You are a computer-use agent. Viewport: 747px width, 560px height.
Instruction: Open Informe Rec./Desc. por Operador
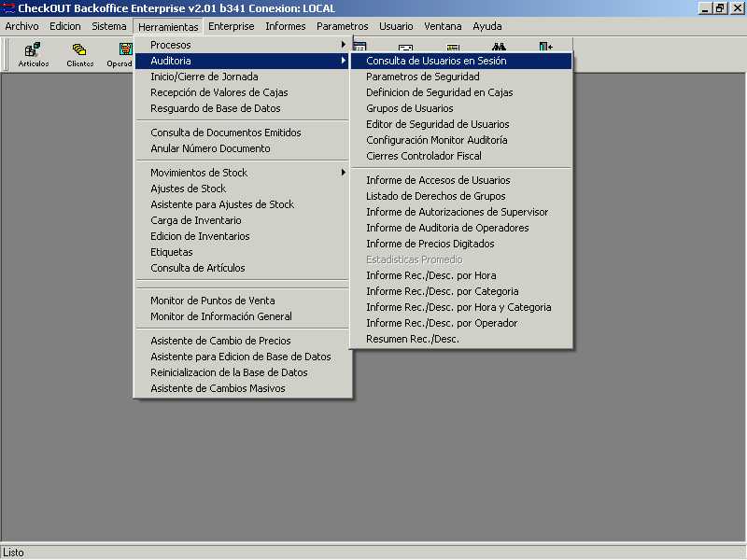pyautogui.click(x=461, y=323)
